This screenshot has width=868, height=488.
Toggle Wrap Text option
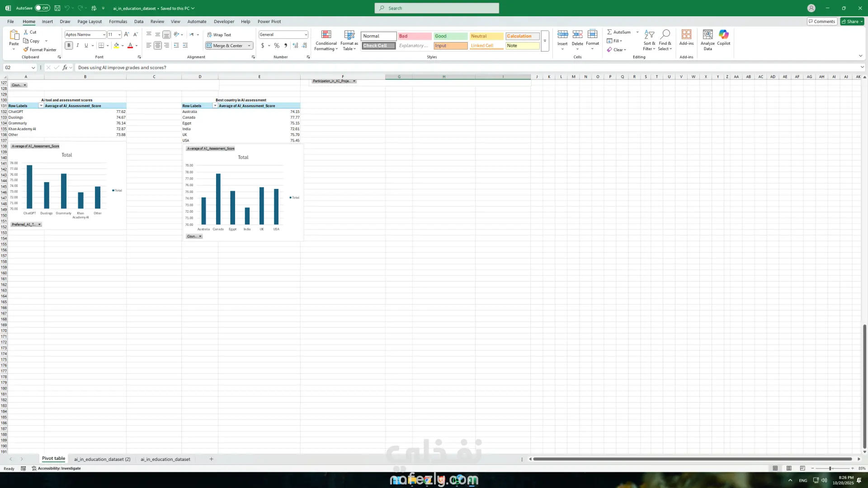219,35
